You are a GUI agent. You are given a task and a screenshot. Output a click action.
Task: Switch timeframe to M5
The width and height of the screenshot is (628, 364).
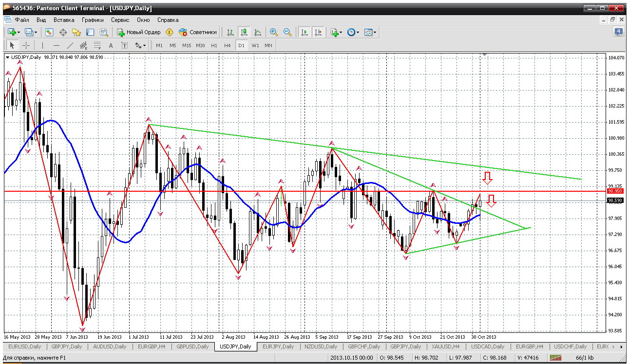tap(173, 45)
